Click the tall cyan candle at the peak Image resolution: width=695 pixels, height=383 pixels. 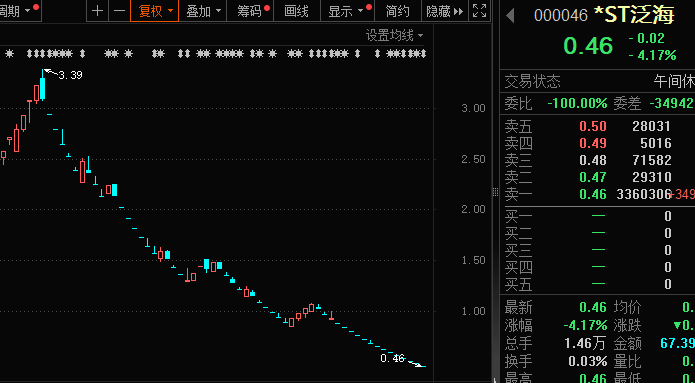[x=43, y=88]
